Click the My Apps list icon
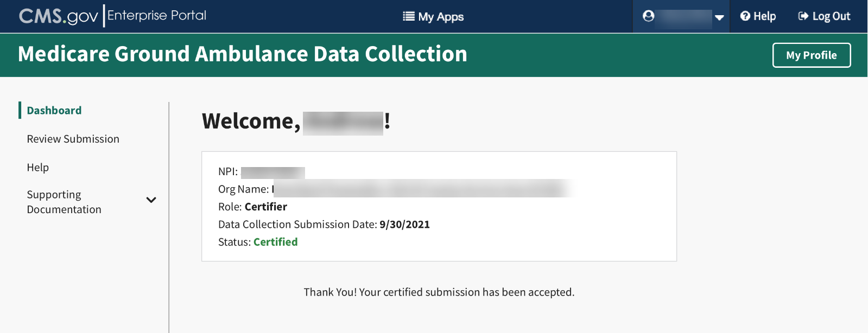 [x=408, y=16]
